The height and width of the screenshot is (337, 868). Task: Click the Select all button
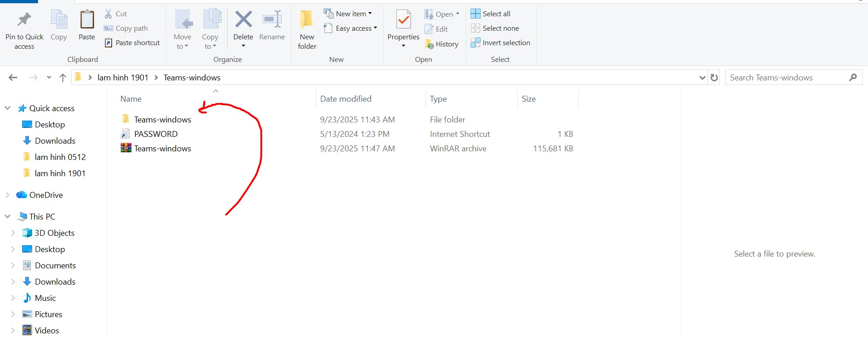[491, 14]
